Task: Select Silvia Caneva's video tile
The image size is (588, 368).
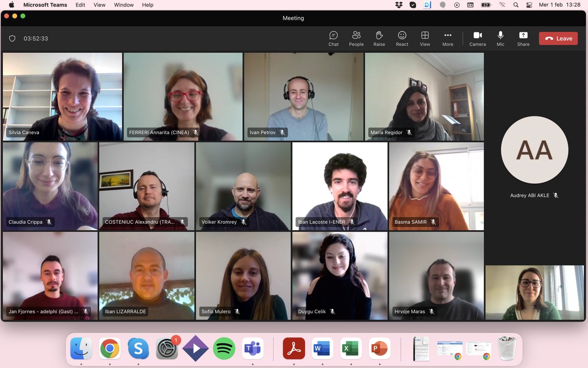Action: 62,97
